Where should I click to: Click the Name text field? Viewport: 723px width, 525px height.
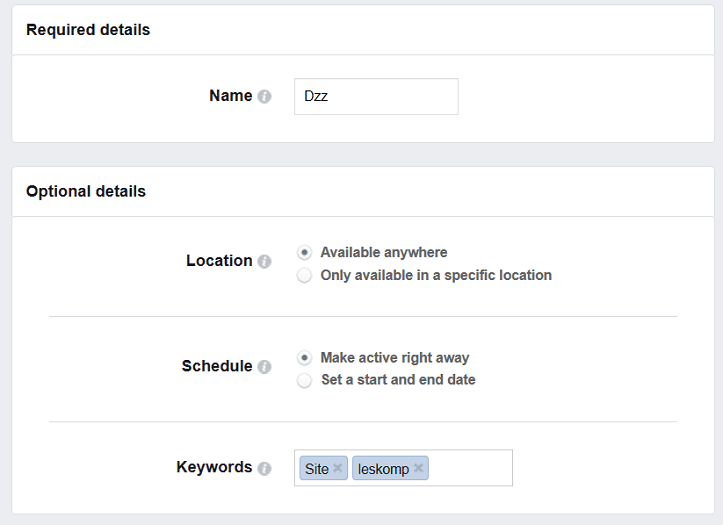[x=376, y=97]
